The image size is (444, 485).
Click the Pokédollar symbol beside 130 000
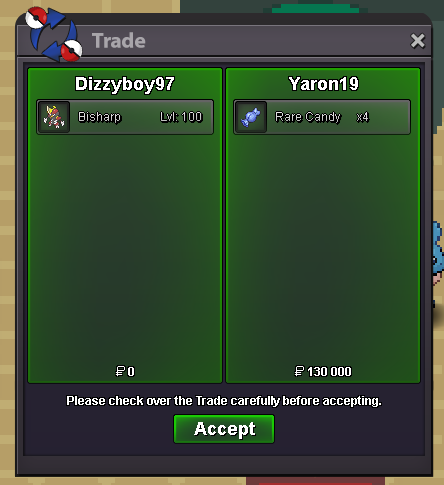299,371
